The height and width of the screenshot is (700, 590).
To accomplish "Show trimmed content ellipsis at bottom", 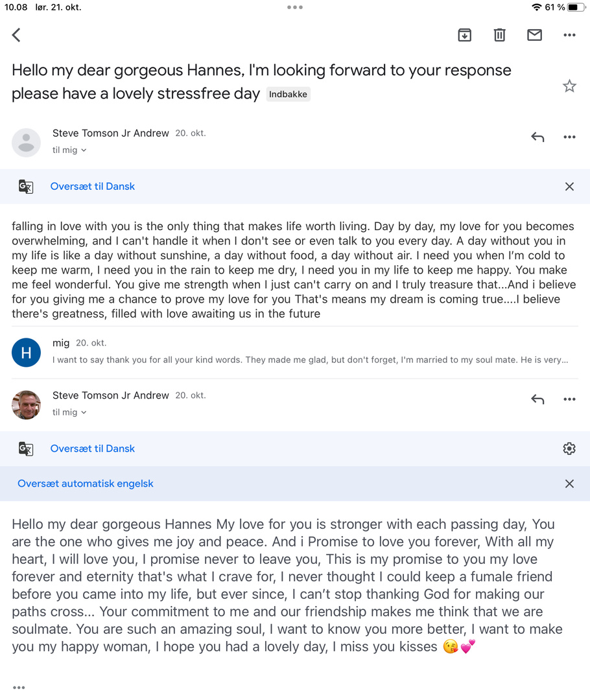I will [x=19, y=688].
